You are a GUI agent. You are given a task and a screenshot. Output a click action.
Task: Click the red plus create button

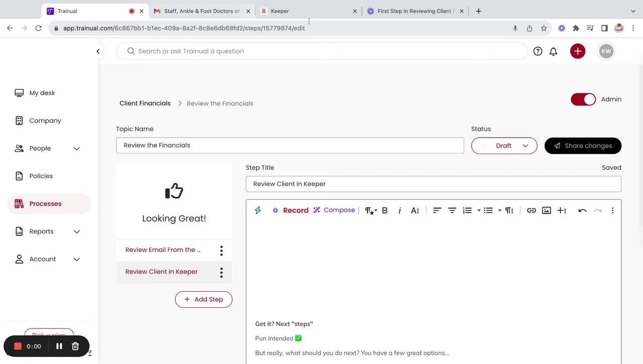click(x=578, y=51)
